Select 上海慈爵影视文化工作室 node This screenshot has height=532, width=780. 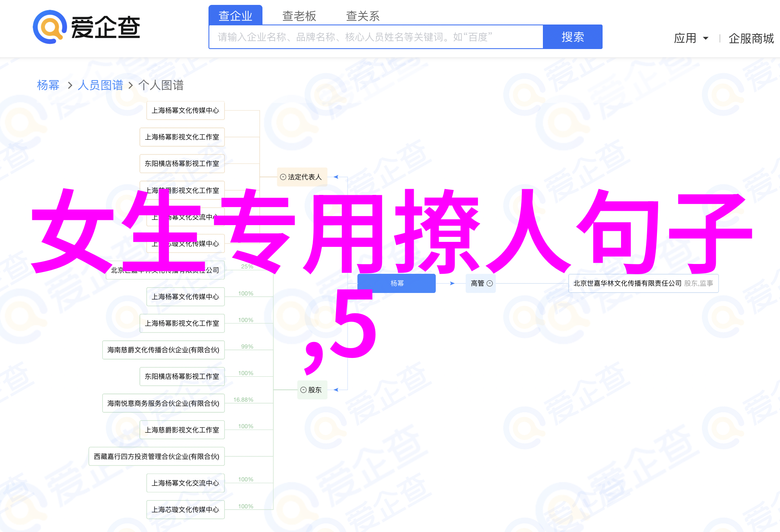tap(182, 430)
